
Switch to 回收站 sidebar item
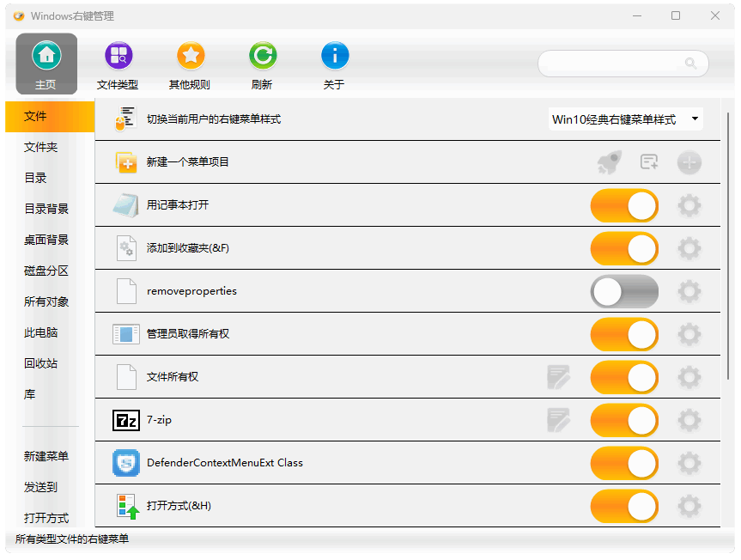[x=40, y=363]
